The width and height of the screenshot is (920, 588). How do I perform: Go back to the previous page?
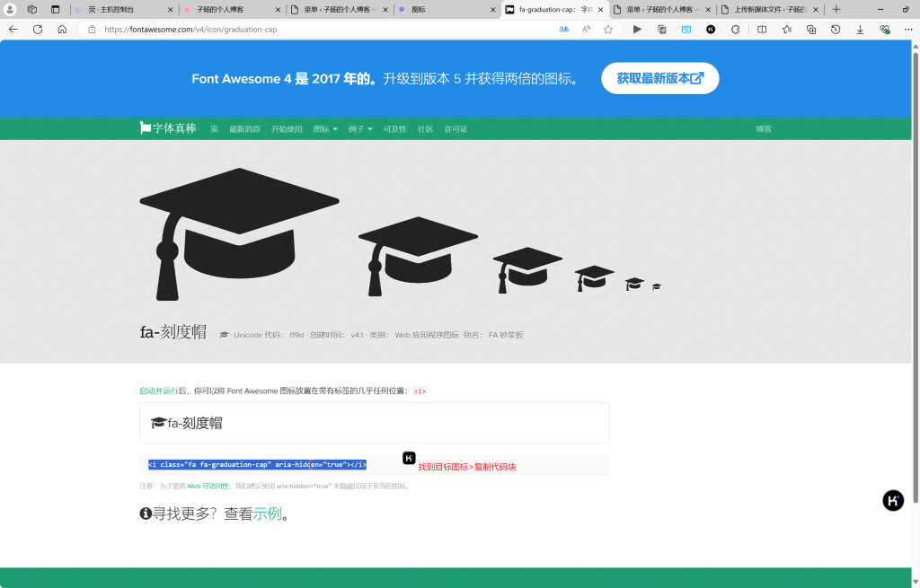point(13,30)
